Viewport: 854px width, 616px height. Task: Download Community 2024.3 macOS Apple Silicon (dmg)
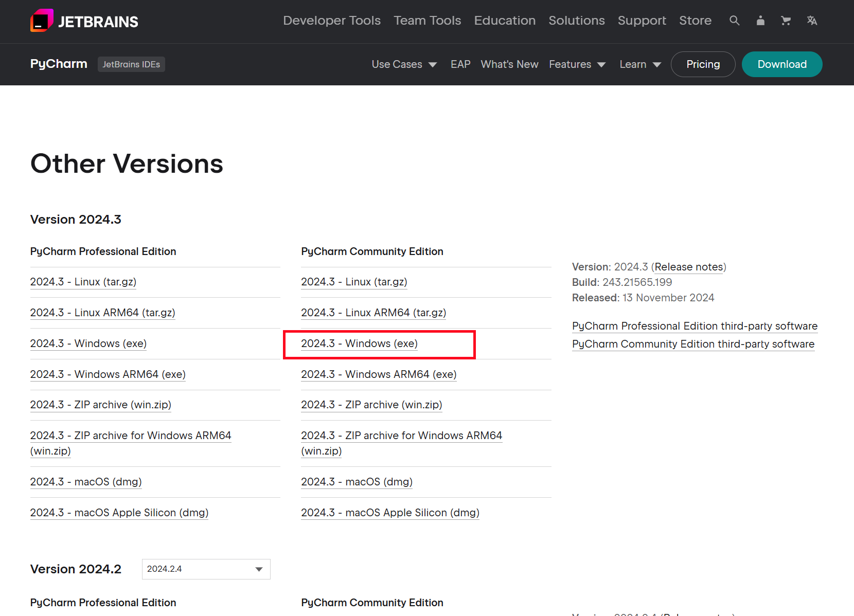pos(390,513)
